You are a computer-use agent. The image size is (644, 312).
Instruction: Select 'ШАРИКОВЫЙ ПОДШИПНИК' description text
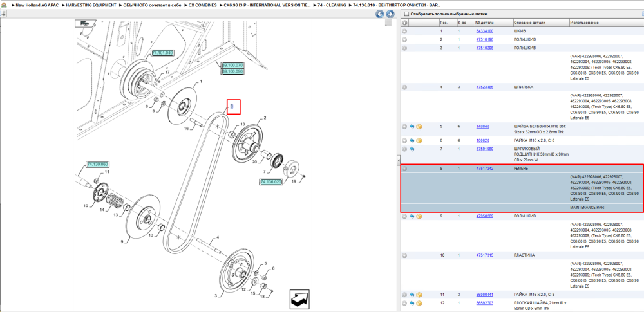click(527, 151)
